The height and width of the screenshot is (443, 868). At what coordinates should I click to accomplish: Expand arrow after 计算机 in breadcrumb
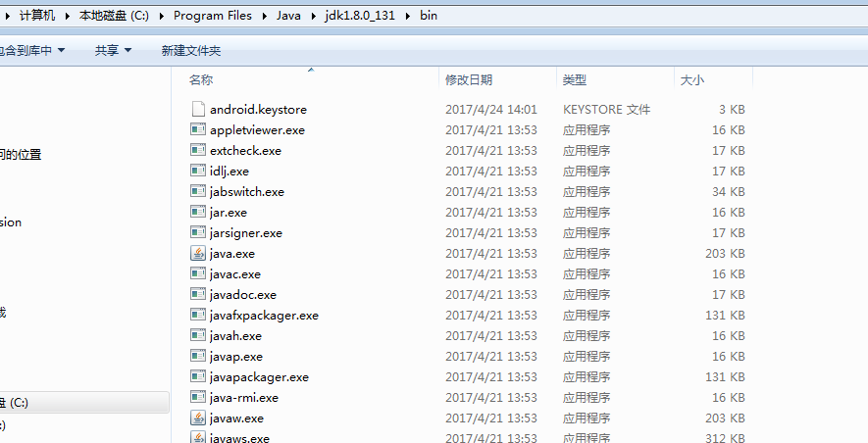67,16
